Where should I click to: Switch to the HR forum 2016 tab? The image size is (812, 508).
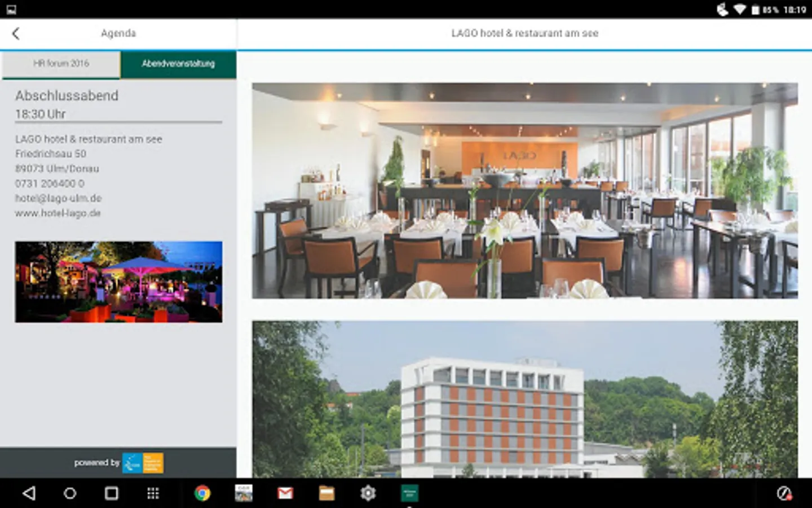(61, 64)
